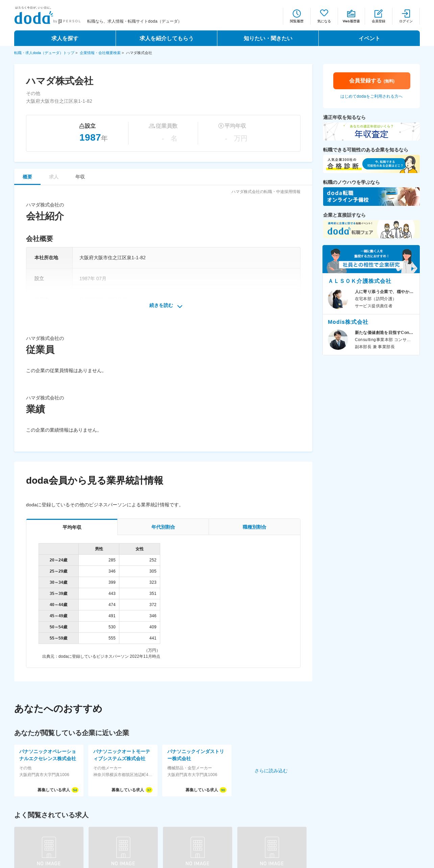This screenshot has width=434, height=868.
Task: Click the 平均年収 yen icon
Action: 221,126
